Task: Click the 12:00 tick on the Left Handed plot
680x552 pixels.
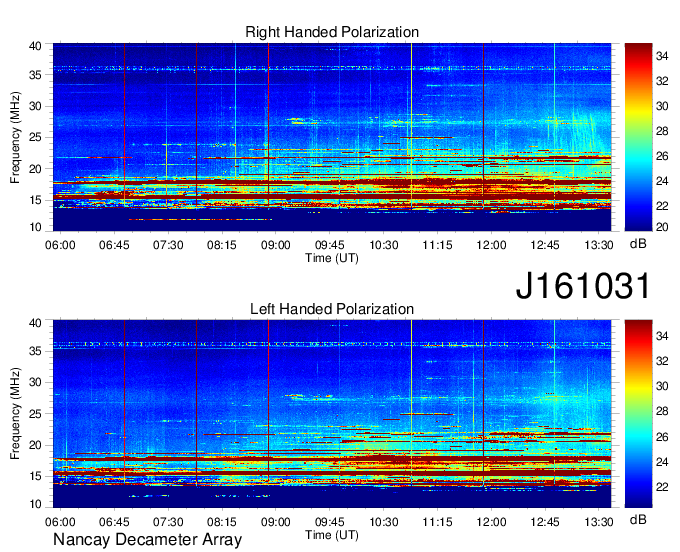Action: pos(491,522)
